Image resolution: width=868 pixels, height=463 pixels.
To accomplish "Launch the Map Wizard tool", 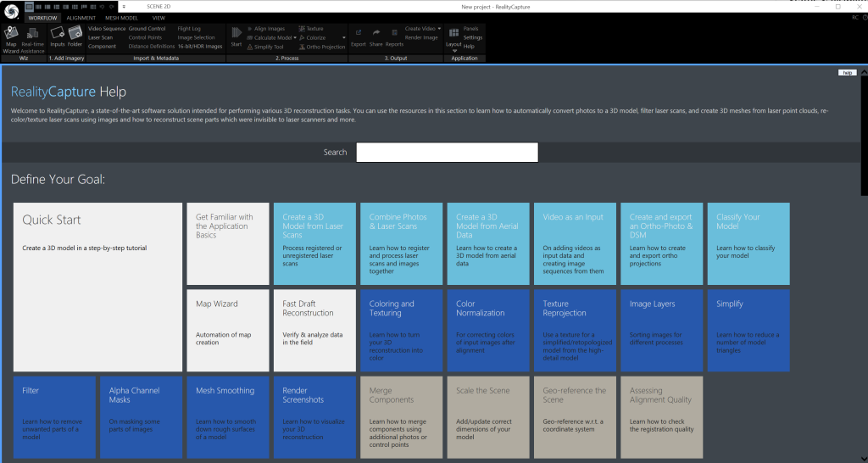I will (11, 39).
